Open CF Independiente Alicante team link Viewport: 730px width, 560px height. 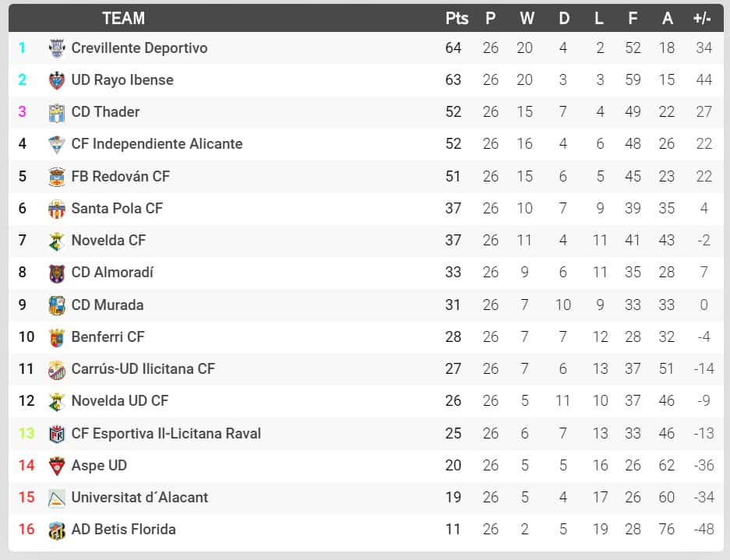click(157, 144)
